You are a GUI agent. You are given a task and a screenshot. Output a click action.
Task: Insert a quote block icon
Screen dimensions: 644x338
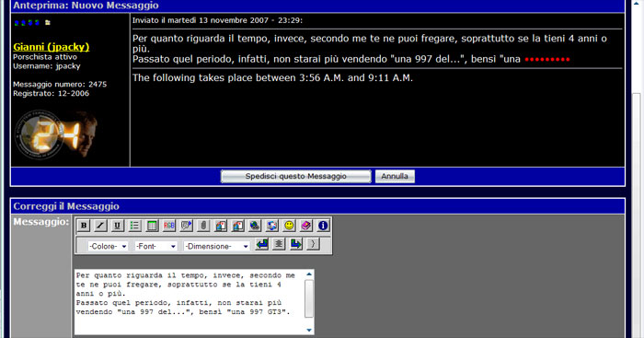pos(186,226)
